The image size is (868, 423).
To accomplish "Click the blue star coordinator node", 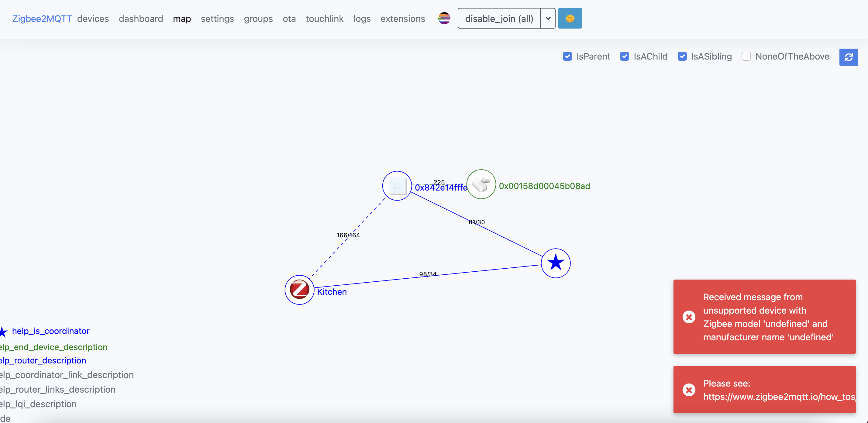I will [555, 263].
